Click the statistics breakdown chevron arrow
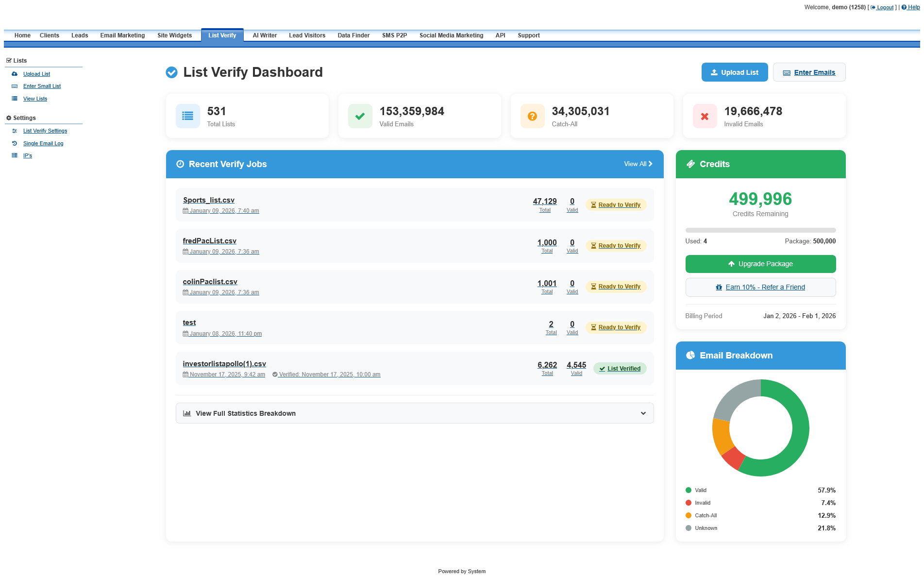Screen dimensions: 924x578 point(643,413)
